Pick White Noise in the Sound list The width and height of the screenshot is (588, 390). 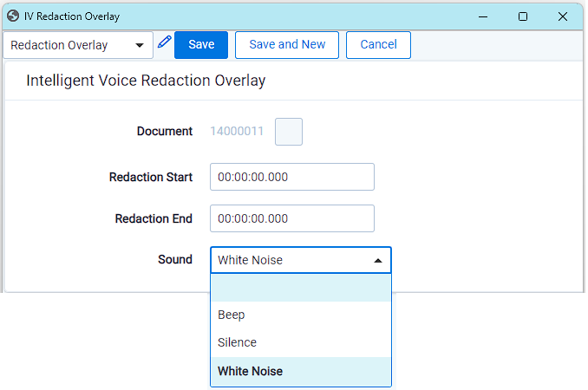(x=300, y=371)
